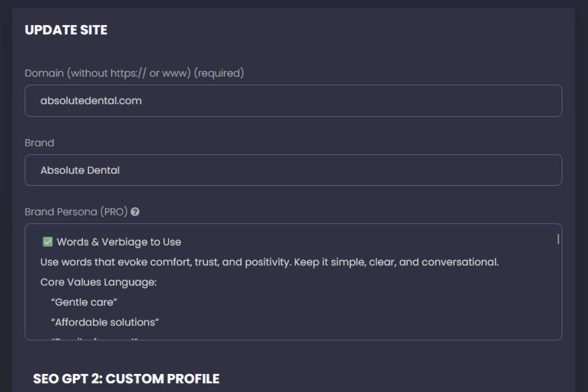The image size is (588, 392).
Task: Click the scrollbar inside the Brand Persona box
Action: coord(558,238)
